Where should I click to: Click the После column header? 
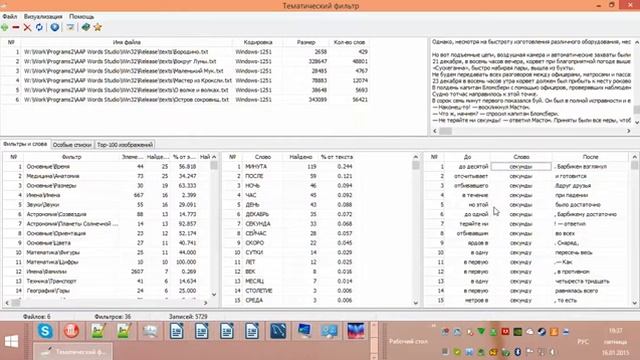[x=590, y=157]
